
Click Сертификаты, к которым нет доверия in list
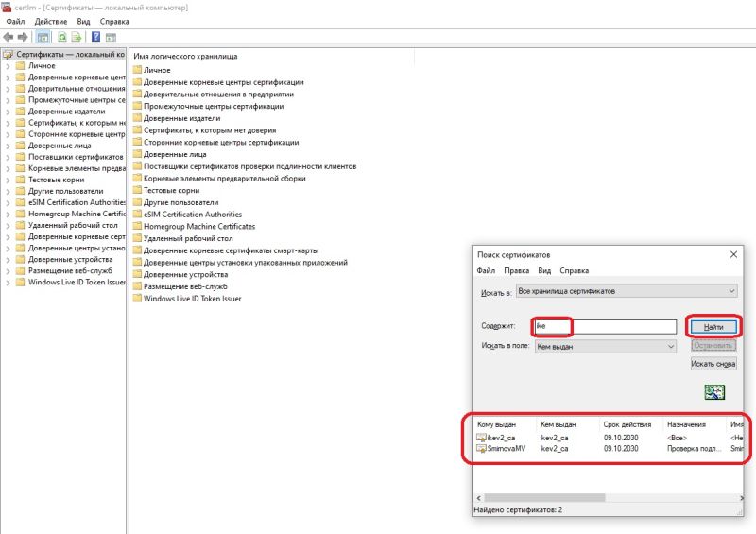210,130
